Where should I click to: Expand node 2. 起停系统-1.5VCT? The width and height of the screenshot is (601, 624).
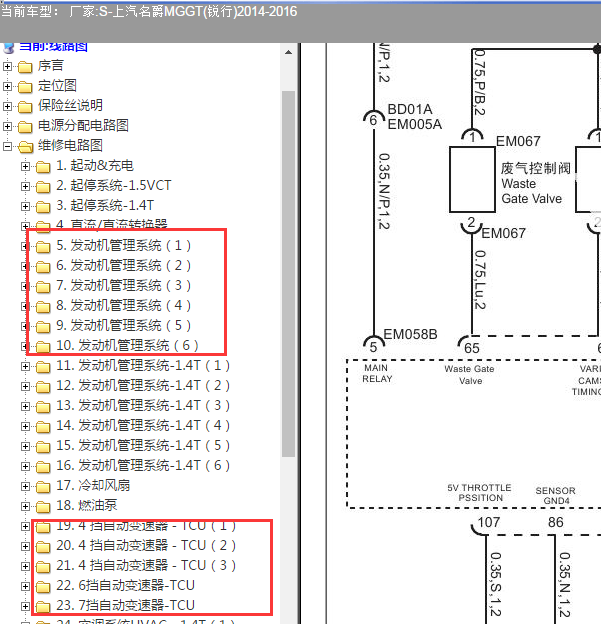pos(25,186)
